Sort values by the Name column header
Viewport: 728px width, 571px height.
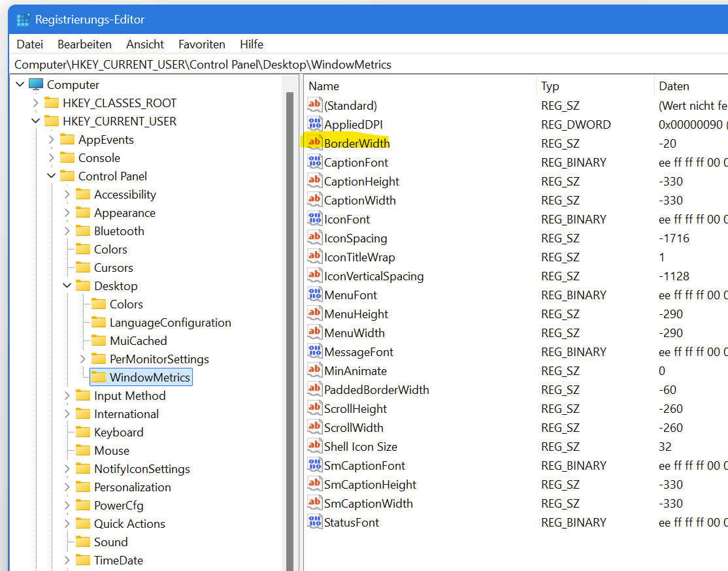click(x=421, y=86)
